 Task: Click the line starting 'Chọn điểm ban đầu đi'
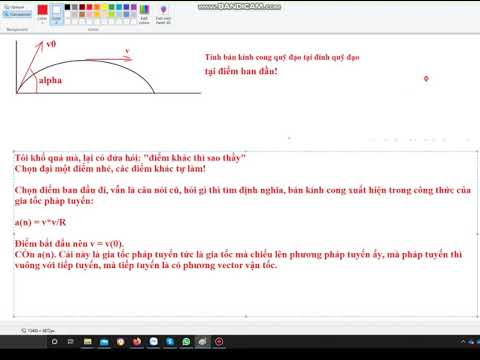243,190
